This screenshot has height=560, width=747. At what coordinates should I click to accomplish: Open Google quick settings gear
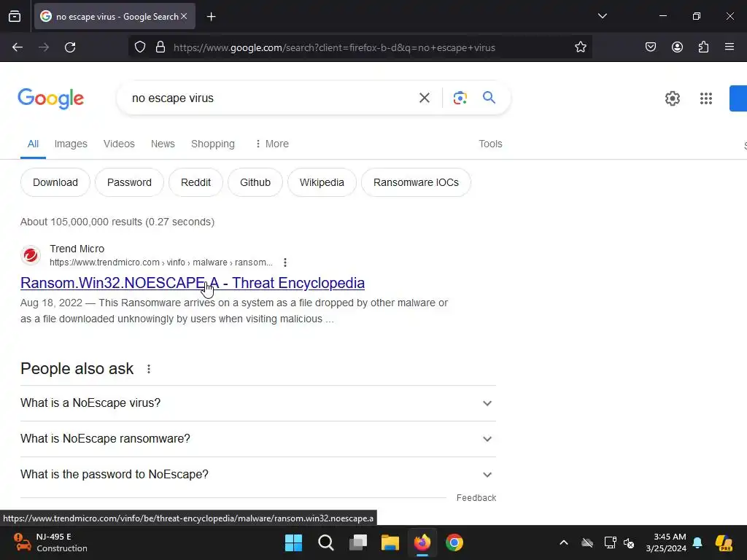pos(672,98)
